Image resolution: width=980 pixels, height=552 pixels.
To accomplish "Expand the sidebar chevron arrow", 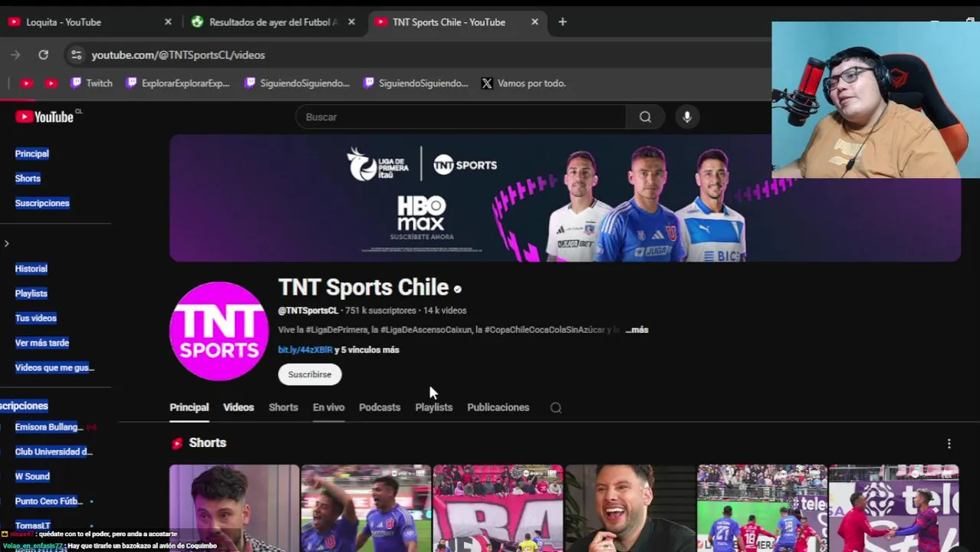I will 6,244.
